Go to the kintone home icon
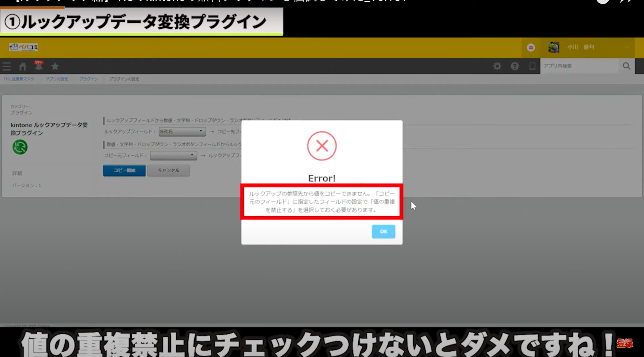This screenshot has height=357, width=644. click(22, 67)
